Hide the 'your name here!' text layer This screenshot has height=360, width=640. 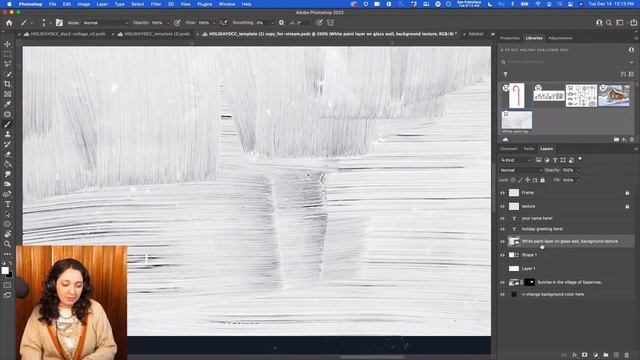coord(502,218)
